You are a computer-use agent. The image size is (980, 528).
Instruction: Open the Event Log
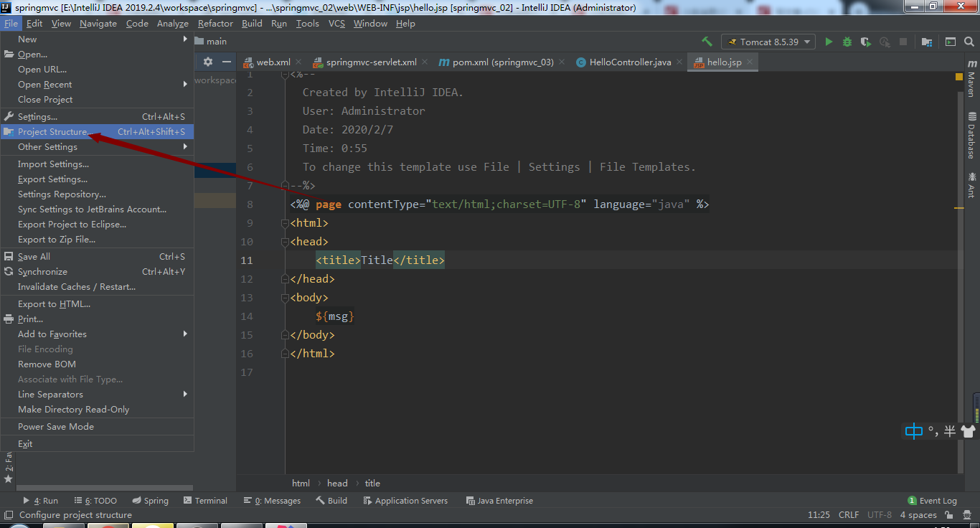tap(932, 501)
